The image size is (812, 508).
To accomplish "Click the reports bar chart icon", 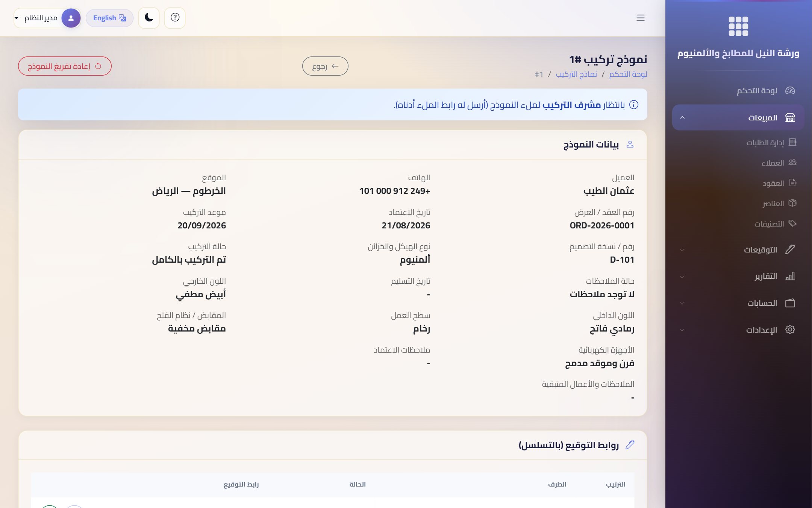I will point(790,277).
